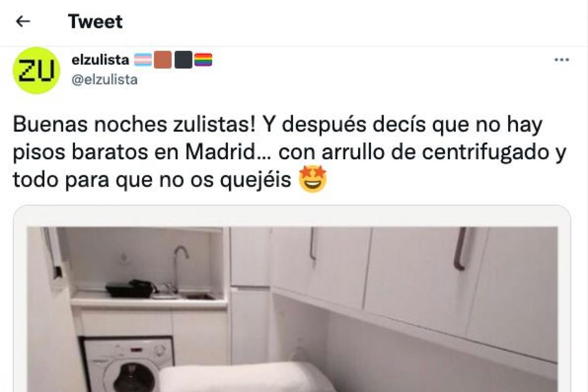Open the attached apartment photo

tap(292, 309)
